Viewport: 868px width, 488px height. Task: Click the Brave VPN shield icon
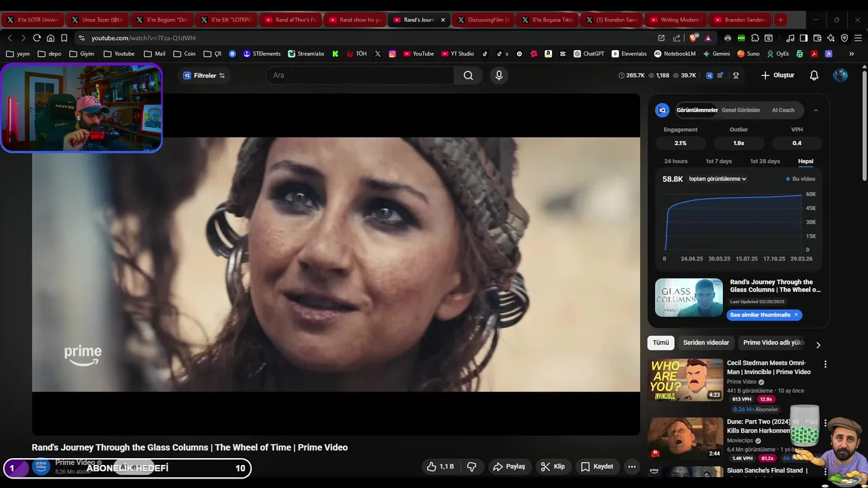pyautogui.click(x=844, y=38)
